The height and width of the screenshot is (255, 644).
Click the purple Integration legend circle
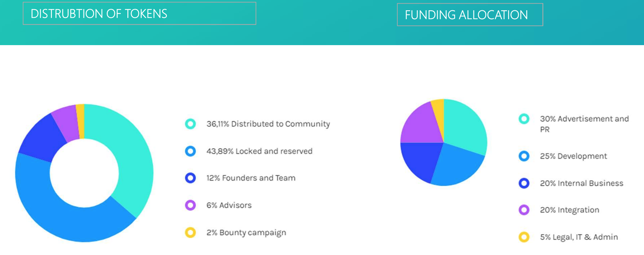(x=524, y=210)
